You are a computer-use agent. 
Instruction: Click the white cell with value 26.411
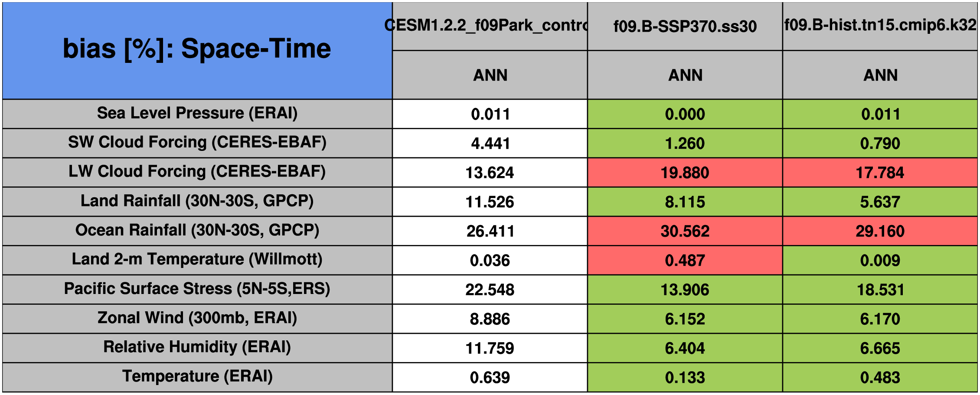point(490,231)
